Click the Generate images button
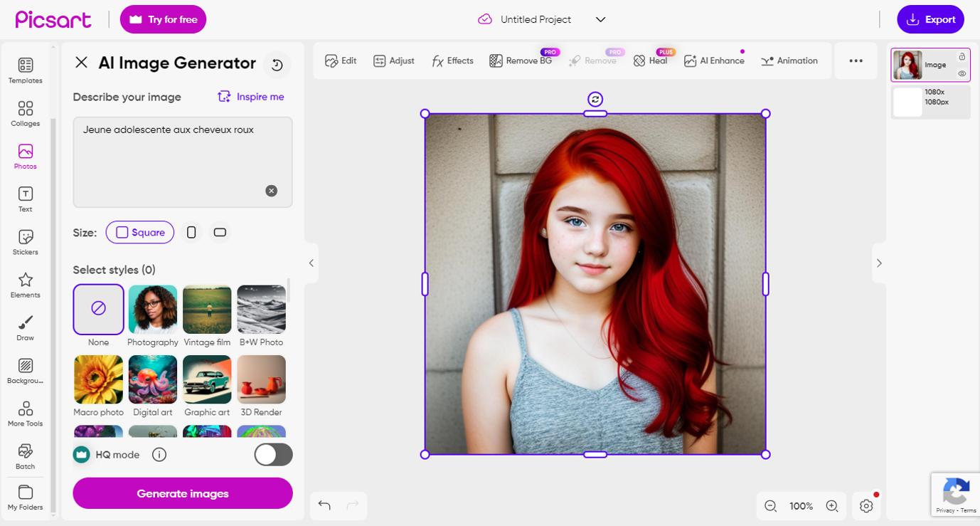This screenshot has width=980, height=526. (182, 493)
